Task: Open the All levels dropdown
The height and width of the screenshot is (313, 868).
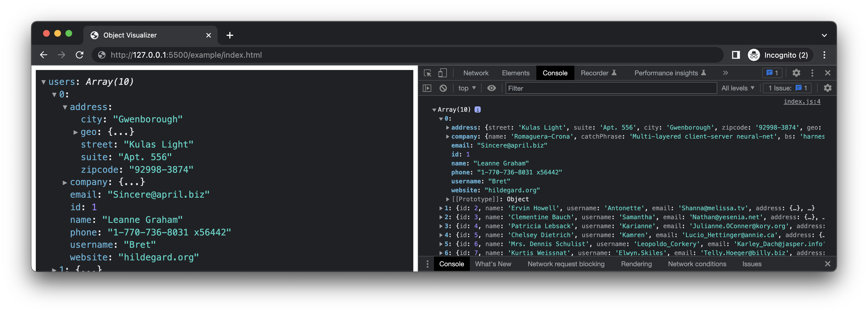Action: pos(738,88)
